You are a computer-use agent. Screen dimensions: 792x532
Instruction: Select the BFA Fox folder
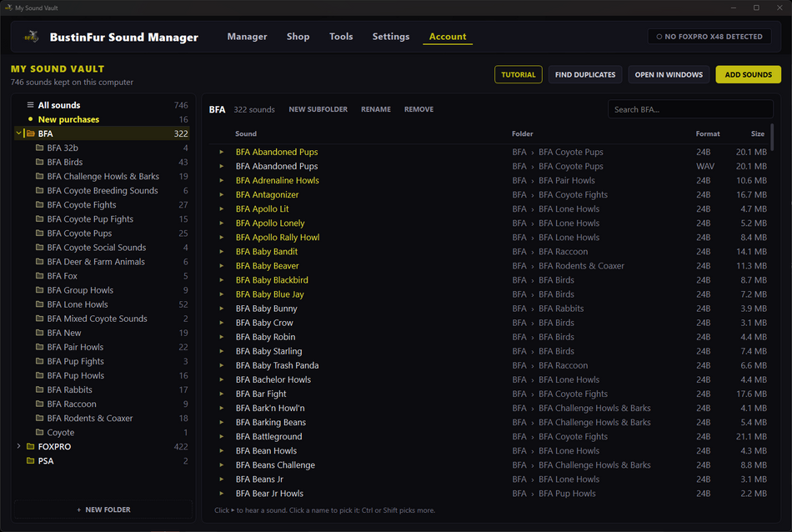(x=103, y=276)
